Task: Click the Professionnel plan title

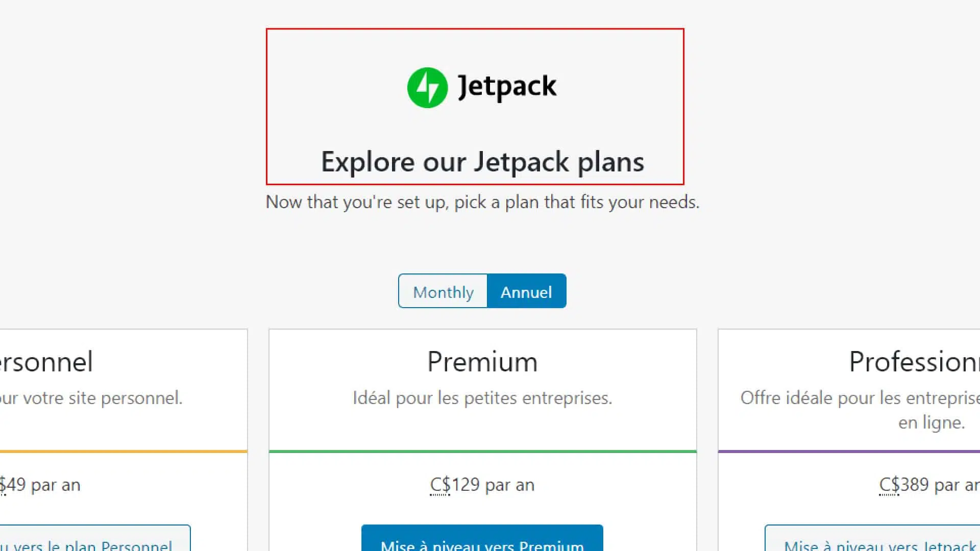Action: tap(914, 362)
